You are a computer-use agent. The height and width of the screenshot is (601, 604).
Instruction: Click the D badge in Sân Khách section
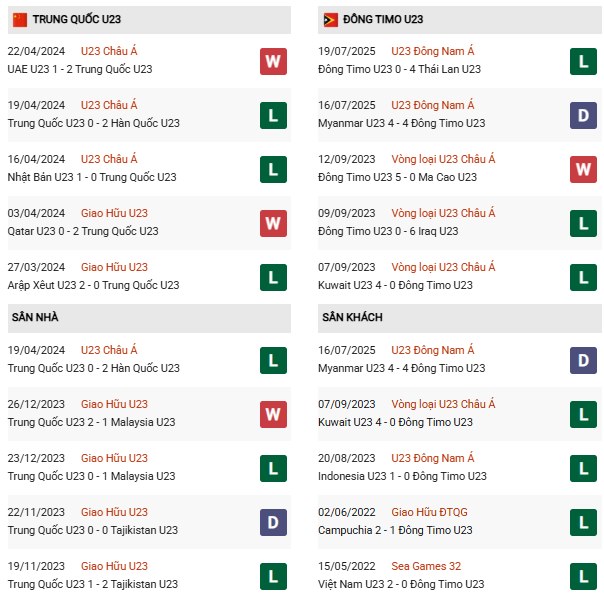click(x=584, y=359)
